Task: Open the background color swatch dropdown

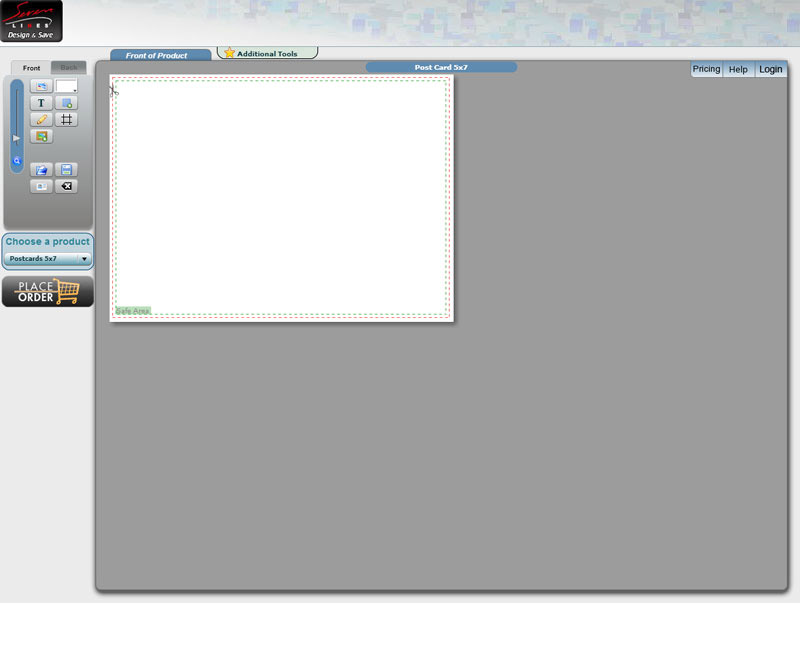Action: click(67, 87)
